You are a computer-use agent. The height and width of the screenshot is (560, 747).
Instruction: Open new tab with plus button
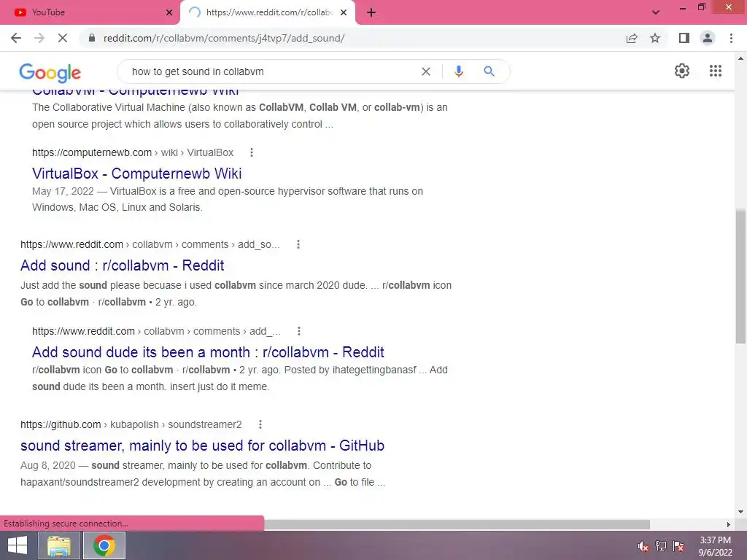coord(371,12)
